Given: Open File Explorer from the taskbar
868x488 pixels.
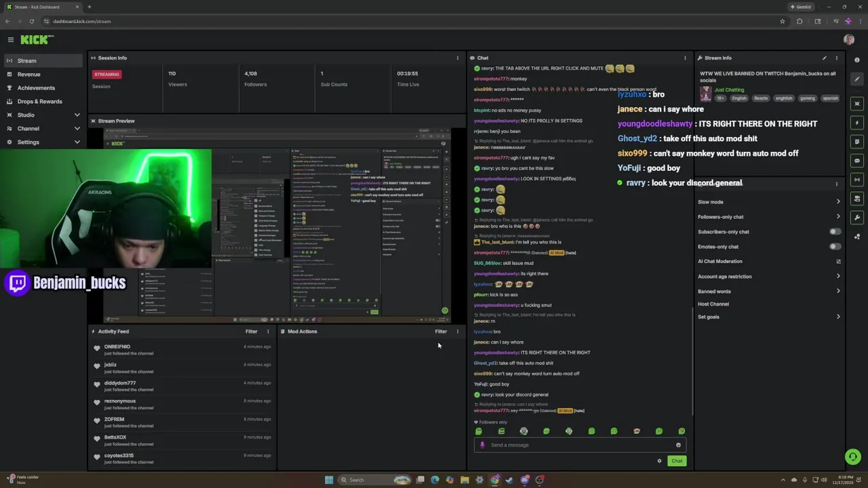Looking at the screenshot, I should tap(465, 480).
